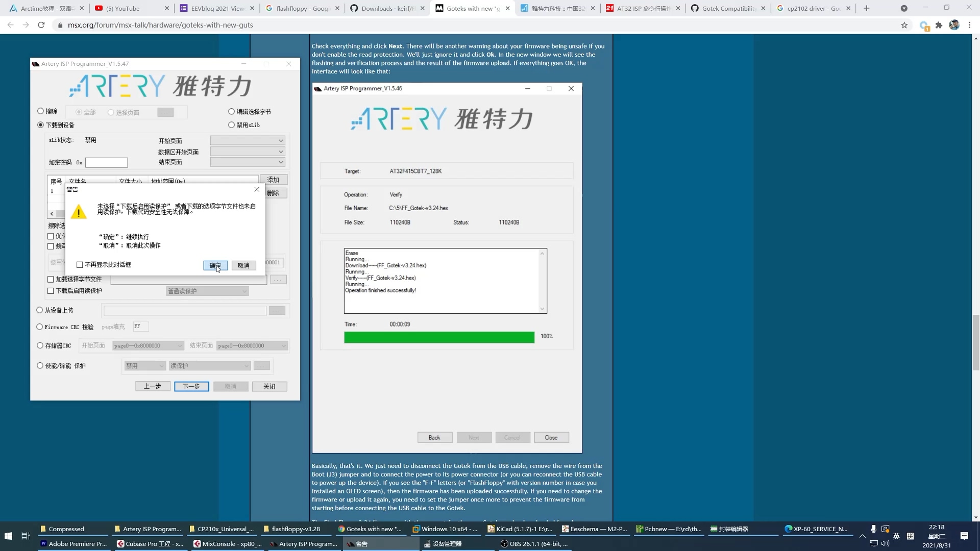This screenshot has height=551, width=980.
Task: Bookmark this page with star icon
Action: click(904, 25)
